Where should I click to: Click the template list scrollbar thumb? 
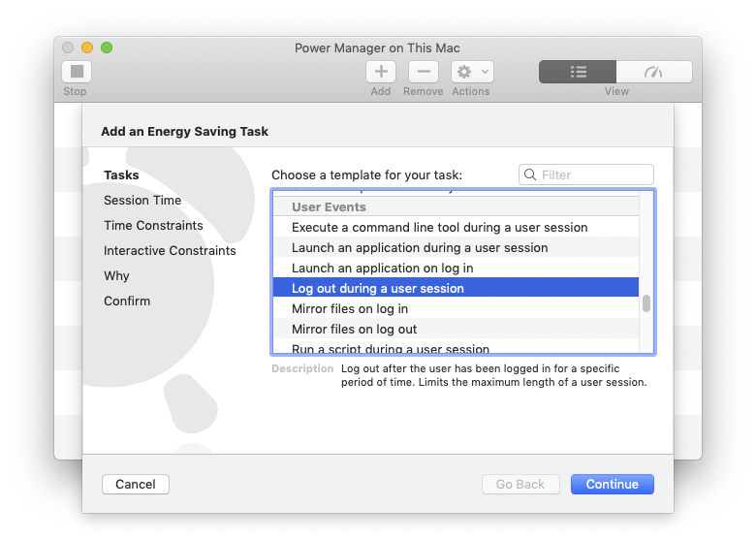(x=646, y=303)
